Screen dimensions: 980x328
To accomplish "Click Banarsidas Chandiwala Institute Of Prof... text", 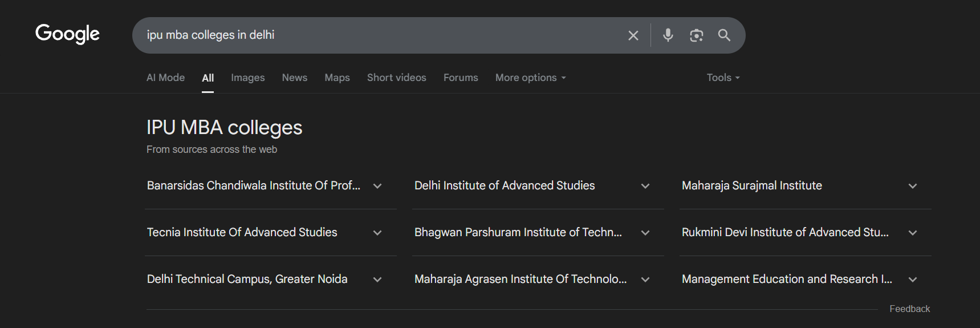I will click(254, 185).
